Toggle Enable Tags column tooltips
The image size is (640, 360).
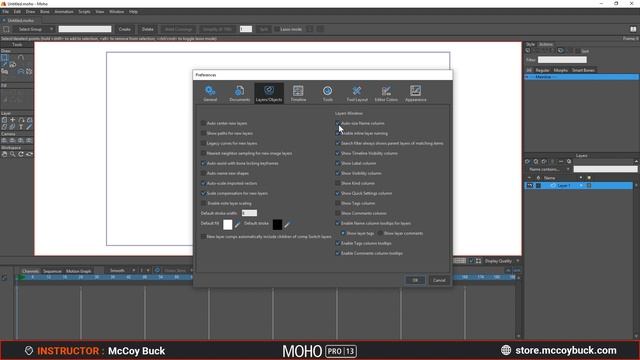[338, 243]
